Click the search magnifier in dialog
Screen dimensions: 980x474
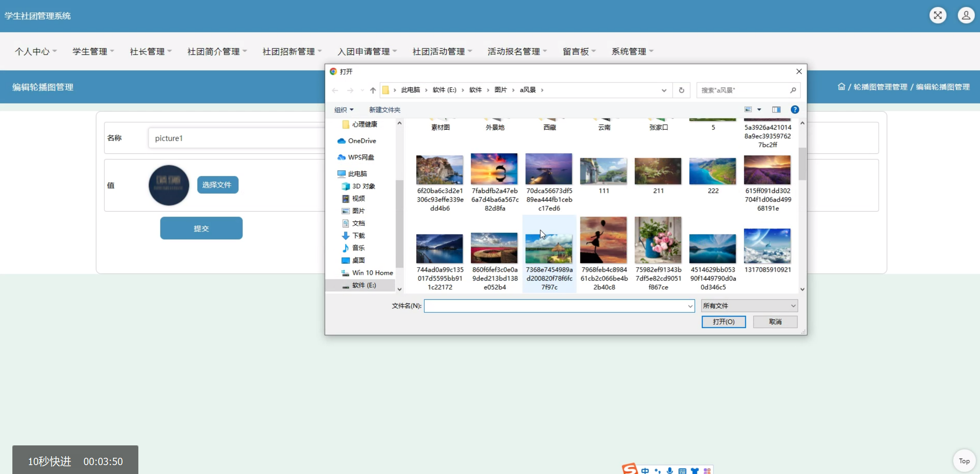793,90
